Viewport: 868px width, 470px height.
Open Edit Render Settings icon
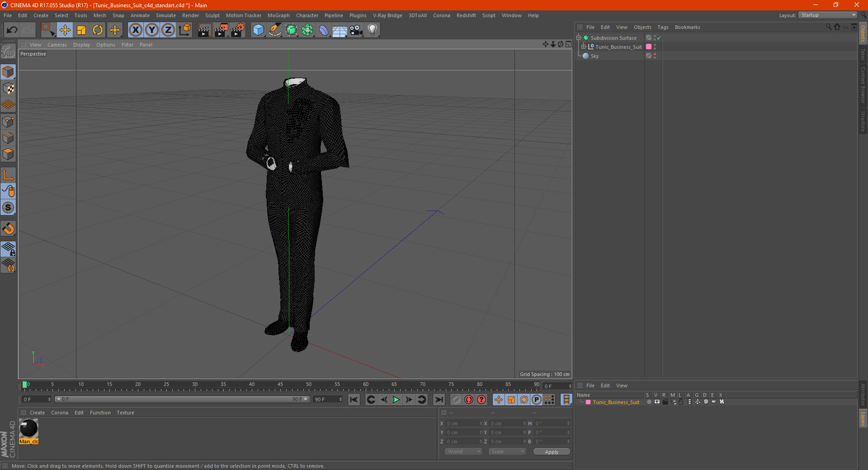(x=238, y=30)
